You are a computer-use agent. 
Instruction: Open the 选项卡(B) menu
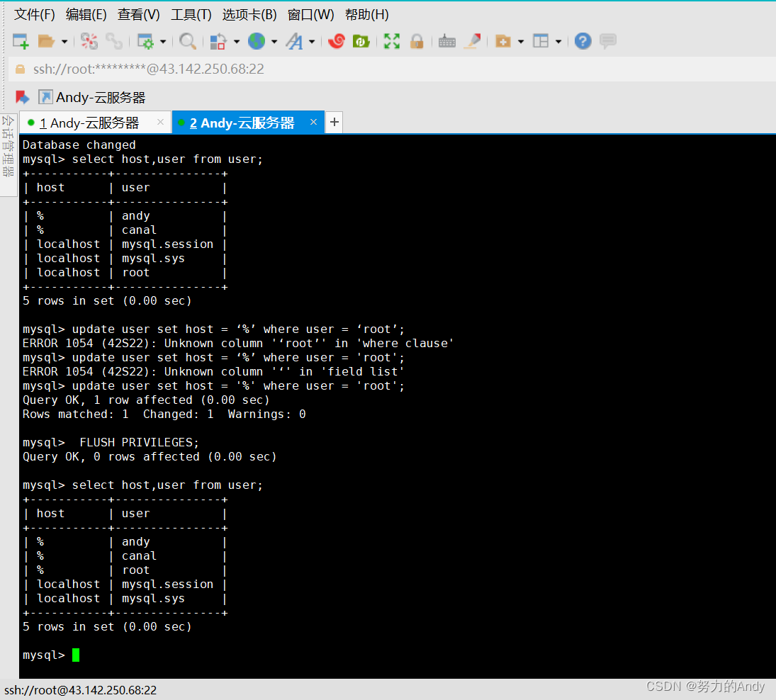tap(249, 15)
